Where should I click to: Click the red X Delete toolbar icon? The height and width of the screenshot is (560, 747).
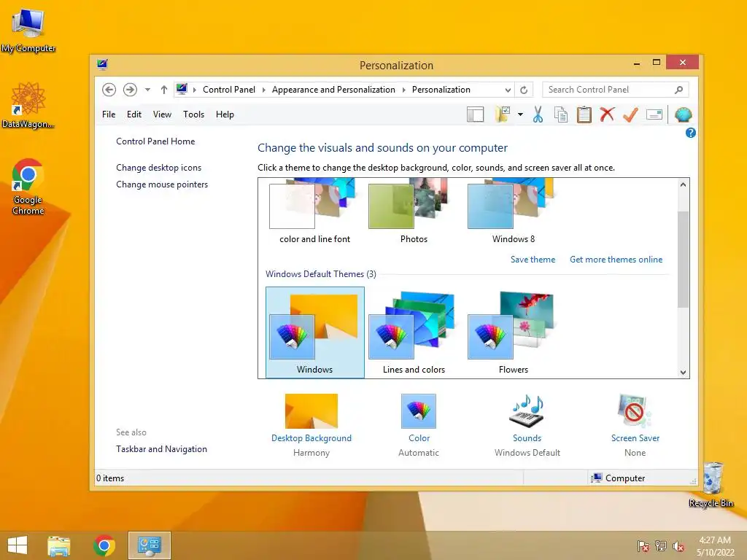(x=607, y=114)
